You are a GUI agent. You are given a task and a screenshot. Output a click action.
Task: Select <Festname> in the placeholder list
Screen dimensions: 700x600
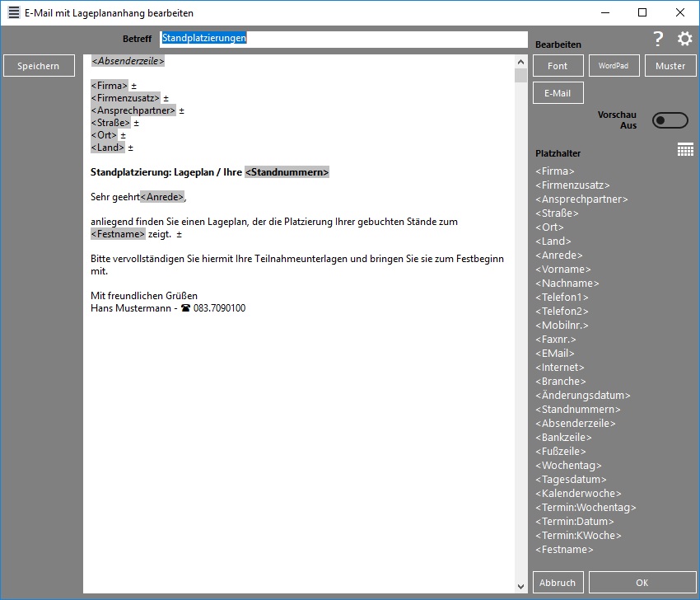[564, 550]
